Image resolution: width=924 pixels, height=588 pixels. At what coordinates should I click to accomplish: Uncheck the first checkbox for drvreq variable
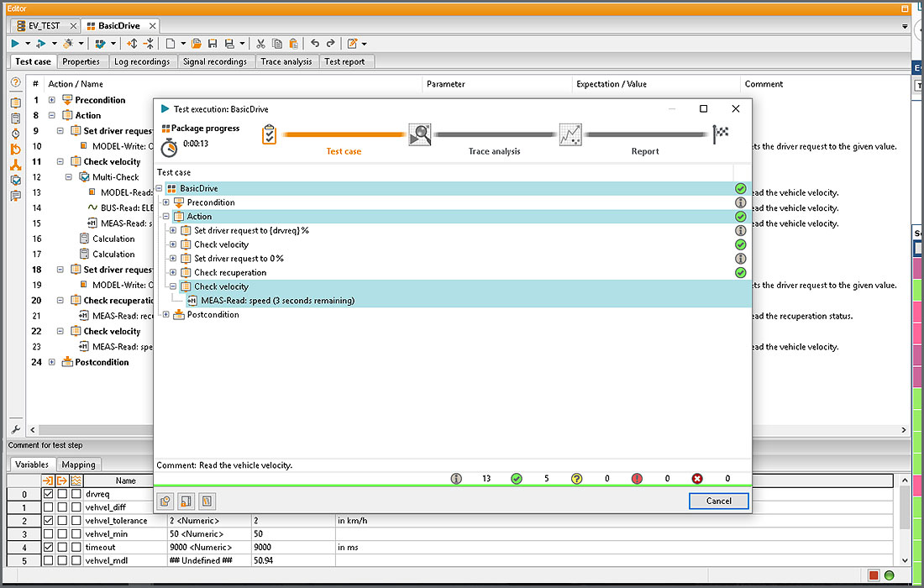49,494
